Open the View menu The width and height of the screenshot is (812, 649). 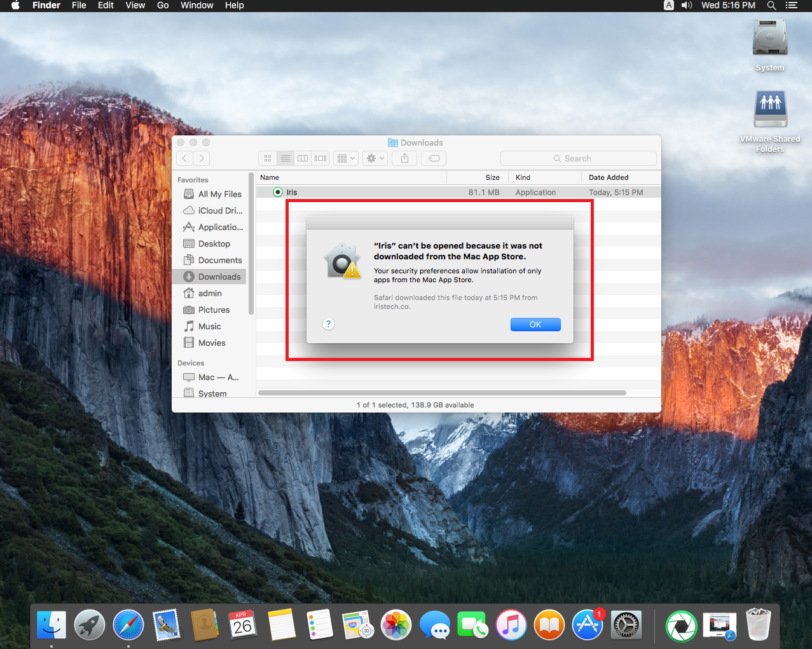pos(135,5)
